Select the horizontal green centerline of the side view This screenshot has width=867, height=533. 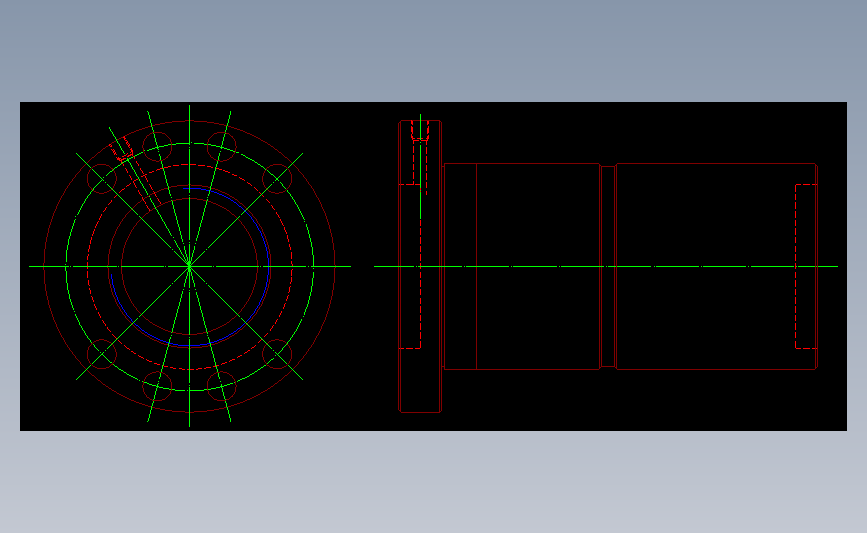point(606,266)
